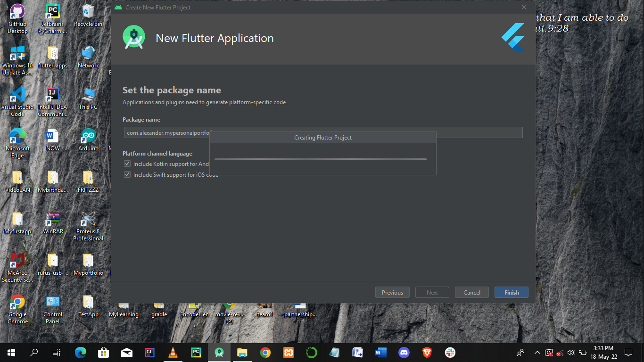Open This PC desktop icon
Screen dimensions: 644x362
(x=88, y=99)
